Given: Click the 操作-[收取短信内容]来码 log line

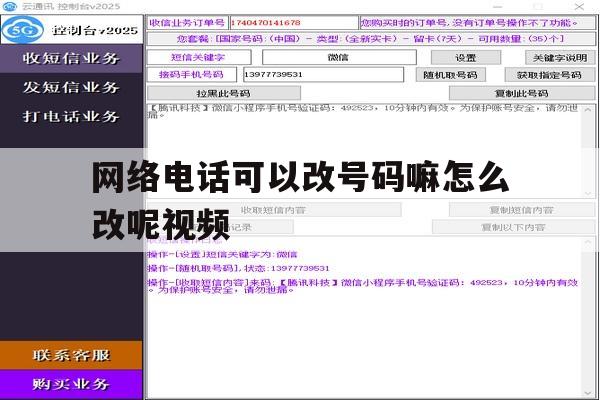Looking at the screenshot, I should tap(363, 286).
